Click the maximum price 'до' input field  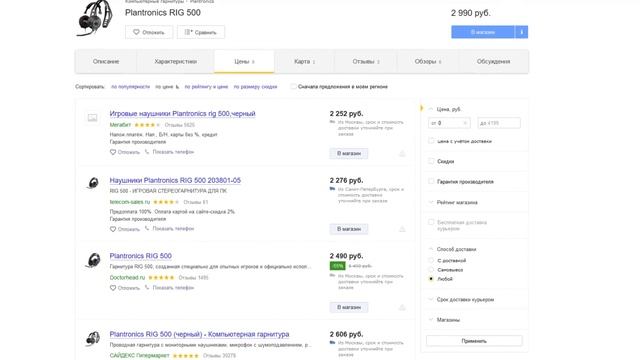coord(499,123)
